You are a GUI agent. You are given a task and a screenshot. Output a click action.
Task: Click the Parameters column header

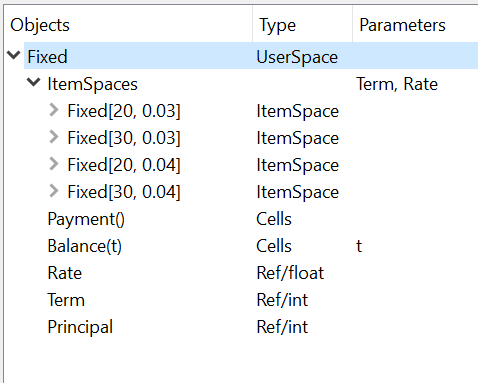coord(415,25)
